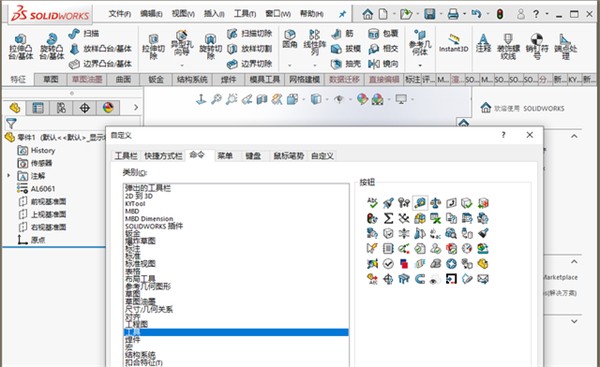Viewport: 600px width, 367px height.
Task: Select 结构系统 in the category list
Action: [x=140, y=355]
